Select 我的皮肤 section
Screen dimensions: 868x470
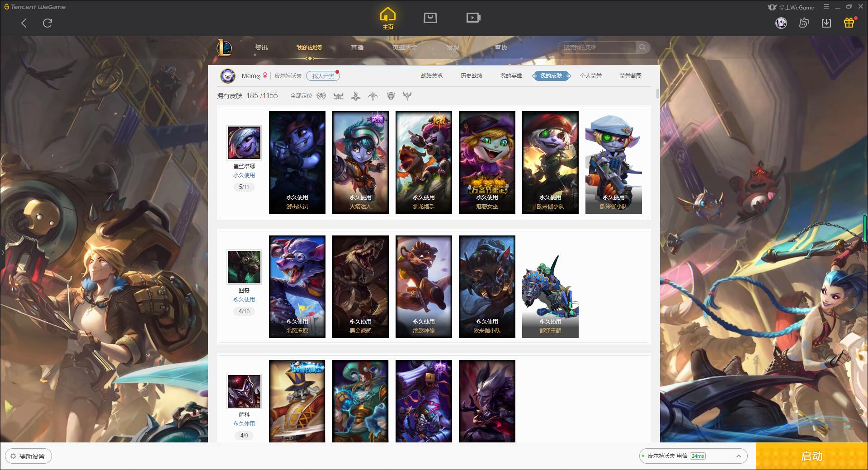[551, 76]
